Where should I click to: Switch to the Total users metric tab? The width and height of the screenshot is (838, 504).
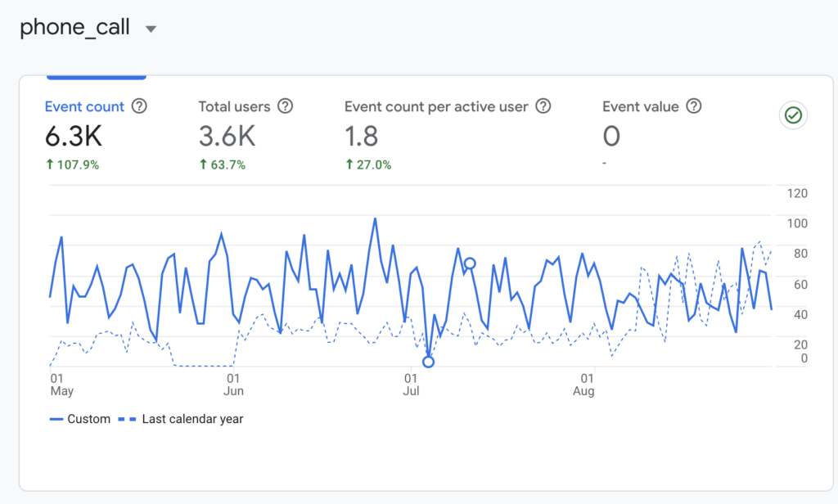[x=234, y=106]
